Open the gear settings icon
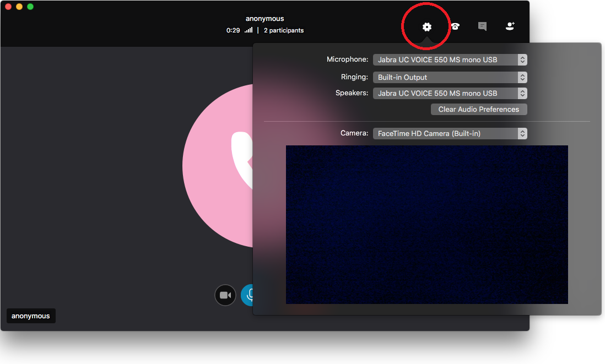 click(426, 26)
